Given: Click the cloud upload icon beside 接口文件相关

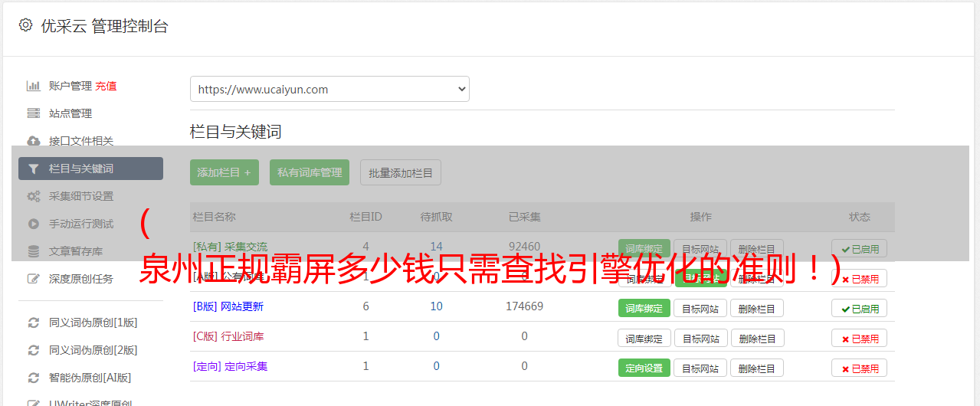Looking at the screenshot, I should coord(33,141).
